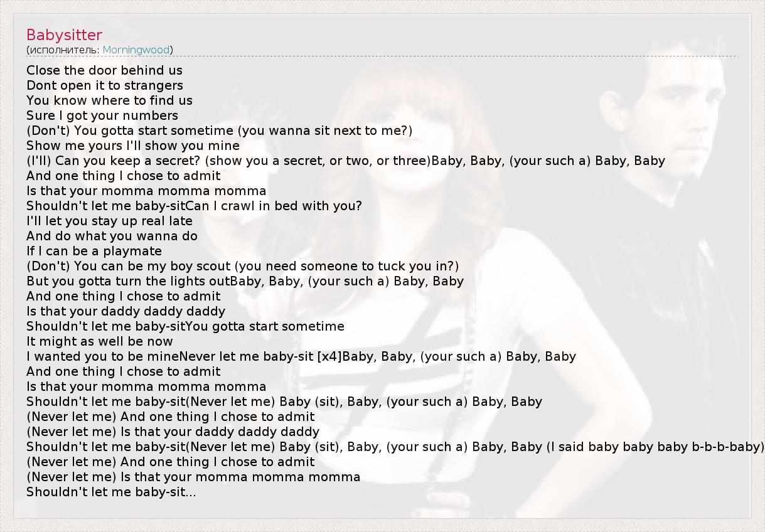Click the 'Sure I got your numbers' line
This screenshot has height=532, width=765.
(102, 115)
